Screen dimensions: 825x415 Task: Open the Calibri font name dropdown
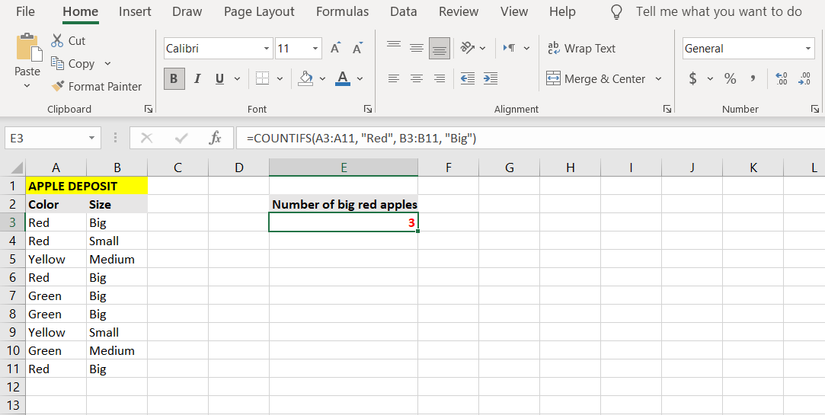click(x=267, y=48)
